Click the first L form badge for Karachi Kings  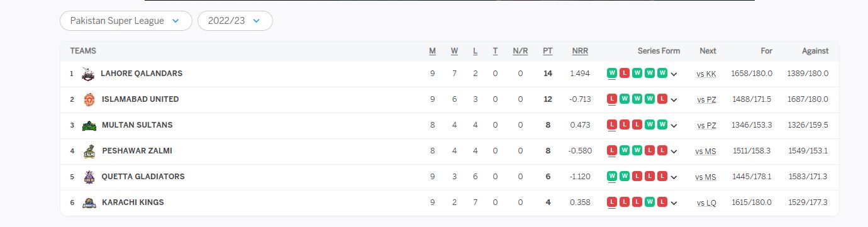pyautogui.click(x=611, y=202)
